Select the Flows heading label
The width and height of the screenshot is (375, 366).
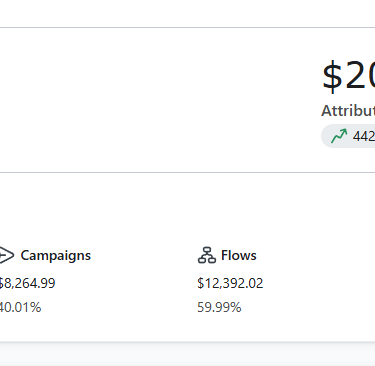(239, 256)
